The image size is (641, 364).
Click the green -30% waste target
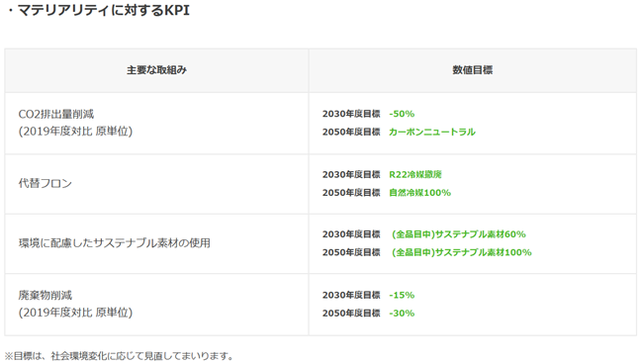pyautogui.click(x=402, y=313)
